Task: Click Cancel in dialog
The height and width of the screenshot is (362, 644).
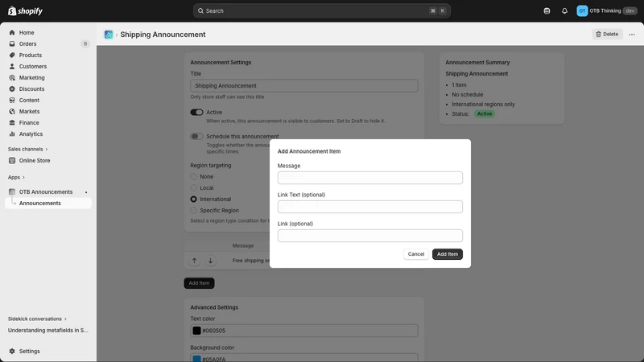Action: pos(415,254)
